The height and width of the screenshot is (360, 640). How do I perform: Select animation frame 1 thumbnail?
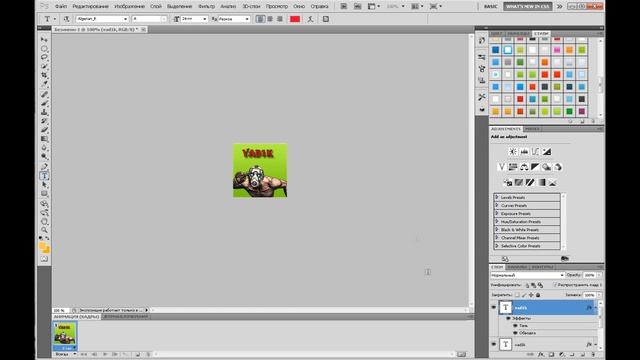tap(65, 336)
